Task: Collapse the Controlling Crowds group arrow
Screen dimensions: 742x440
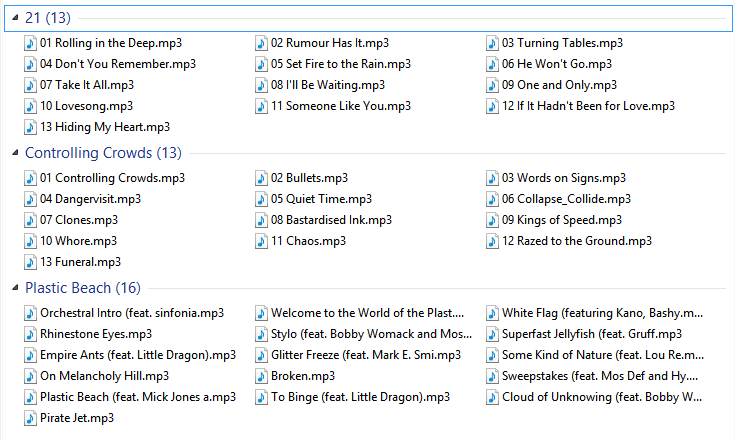Action: point(15,153)
